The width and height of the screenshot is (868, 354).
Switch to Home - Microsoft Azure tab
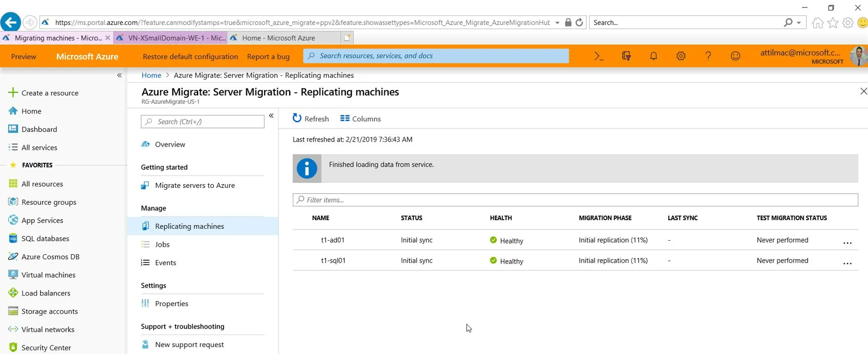(284, 38)
